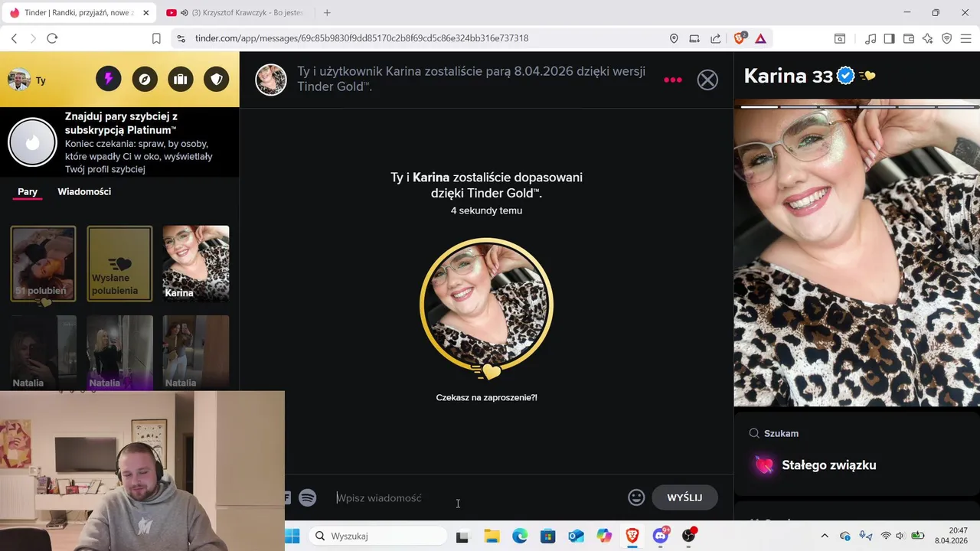Click the Spotify icon in message bar

click(308, 497)
